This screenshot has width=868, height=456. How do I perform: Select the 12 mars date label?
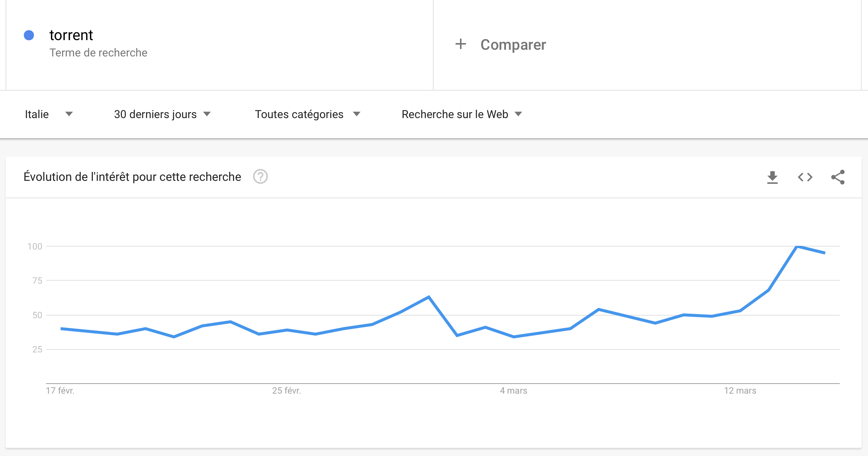tap(740, 391)
